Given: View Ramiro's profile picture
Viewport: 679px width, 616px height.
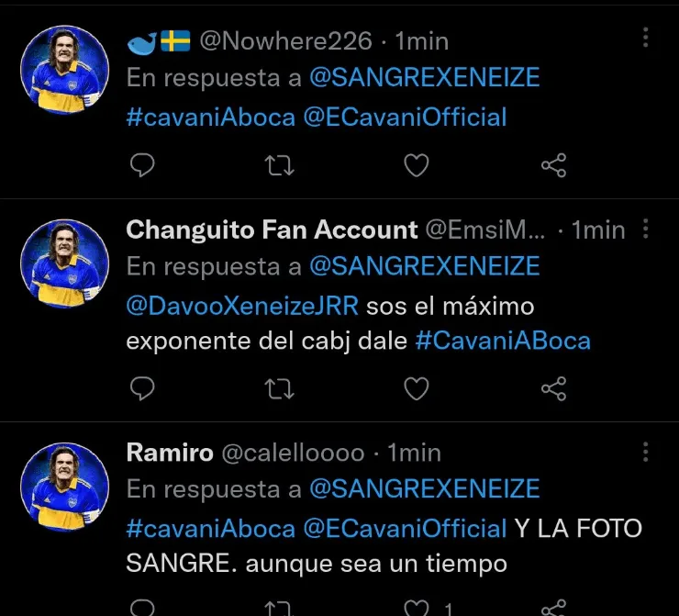Looking at the screenshot, I should 65,487.
